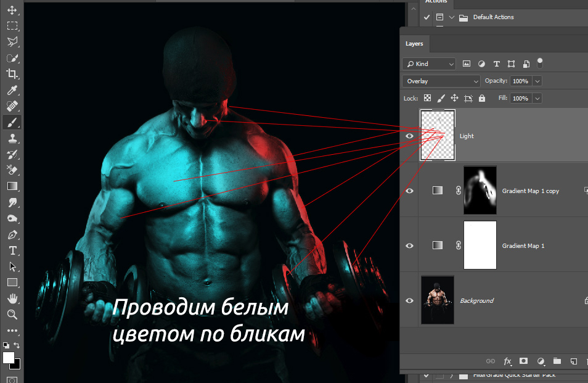This screenshot has width=588, height=383.
Task: Select the Hand tool
Action: (12, 299)
